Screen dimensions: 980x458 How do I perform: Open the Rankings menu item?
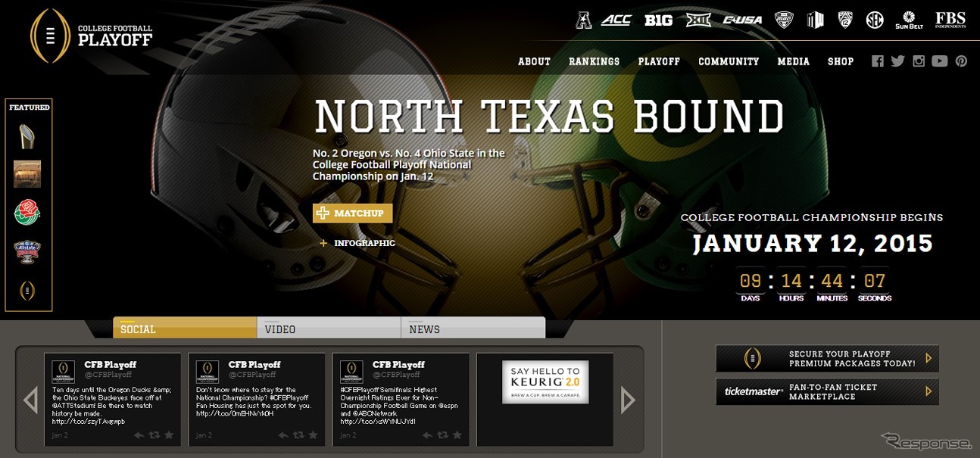(594, 61)
